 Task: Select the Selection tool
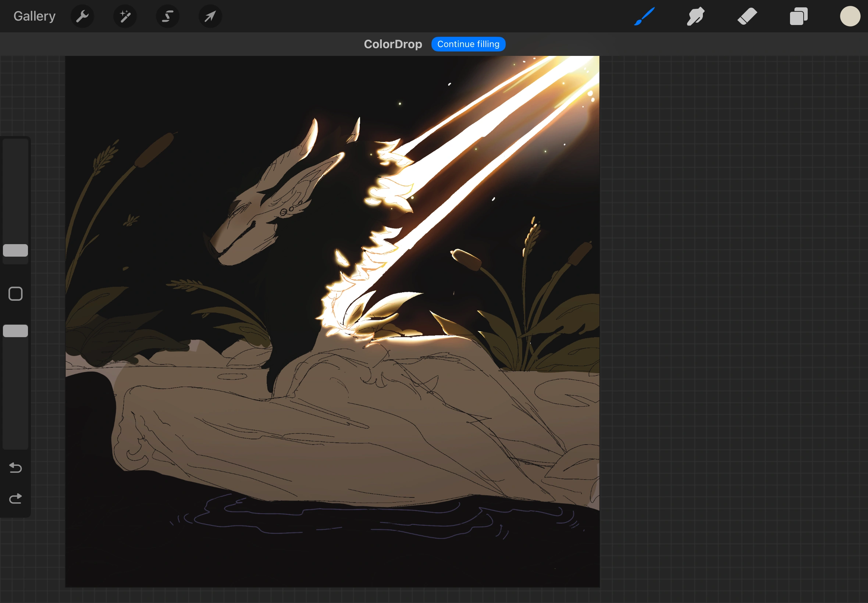click(167, 16)
